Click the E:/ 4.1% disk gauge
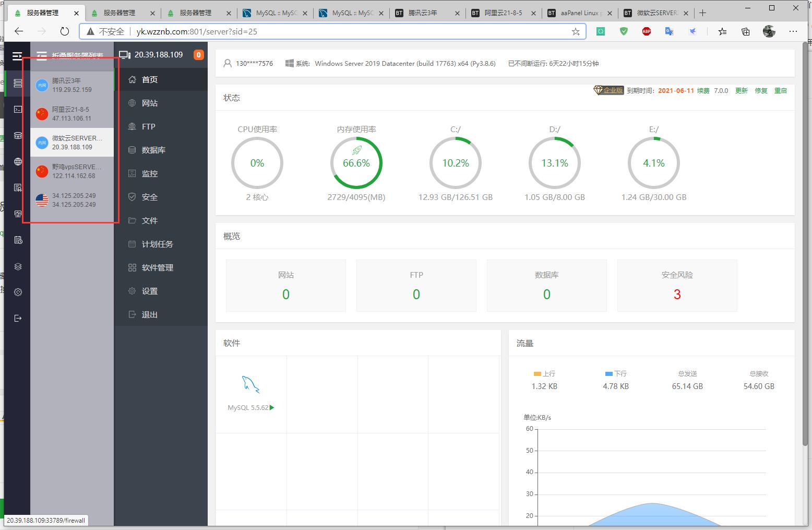Viewport: 812px width, 530px height. (654, 163)
